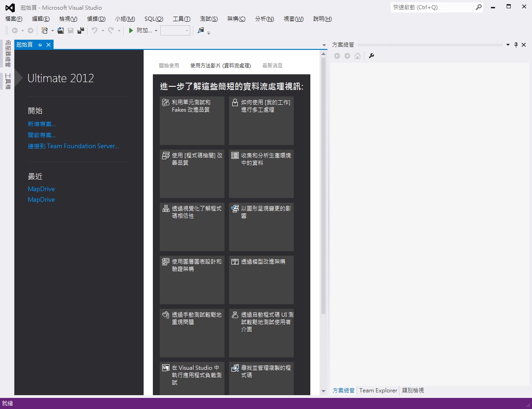Pin the 起始頁 tab with the pin icon
This screenshot has height=409, width=532.
40,45
